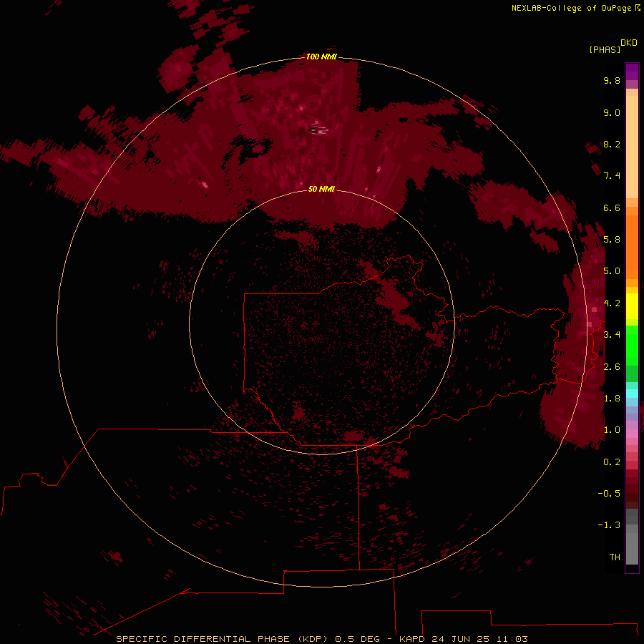This screenshot has width=644, height=644.
Task: Click the 5.8 value on the color scale
Action: [612, 240]
